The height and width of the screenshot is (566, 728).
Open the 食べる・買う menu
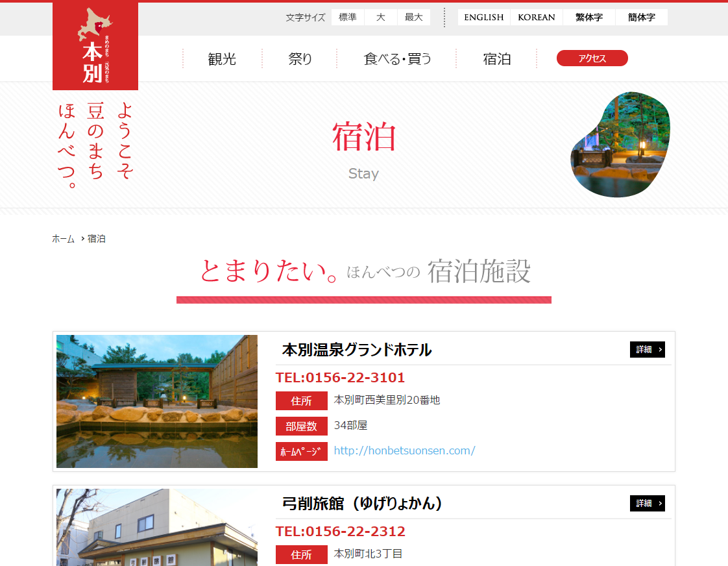pos(398,59)
